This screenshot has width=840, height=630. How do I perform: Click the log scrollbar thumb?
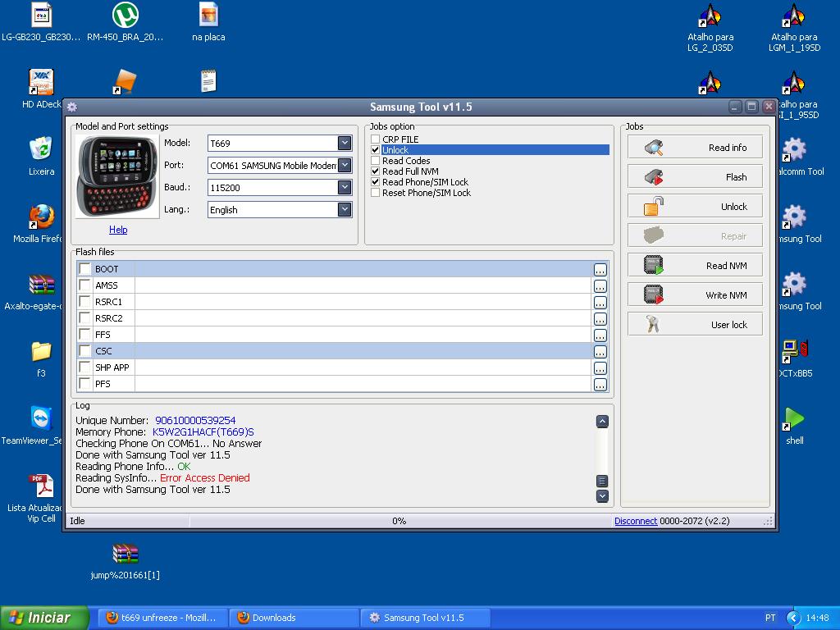tap(602, 481)
